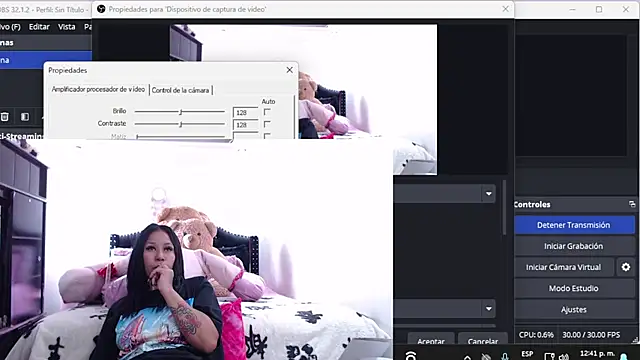Click the ESP language indicator
Image resolution: width=640 pixels, height=360 pixels.
(527, 354)
